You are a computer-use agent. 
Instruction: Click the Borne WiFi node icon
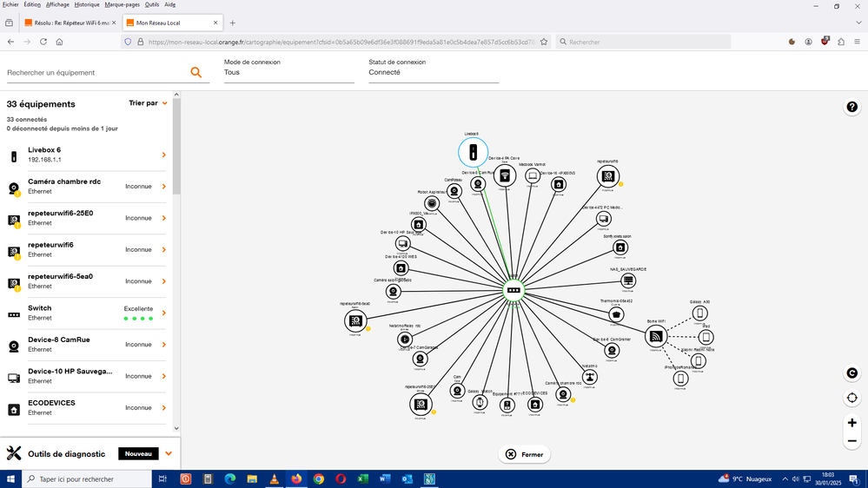(x=656, y=336)
